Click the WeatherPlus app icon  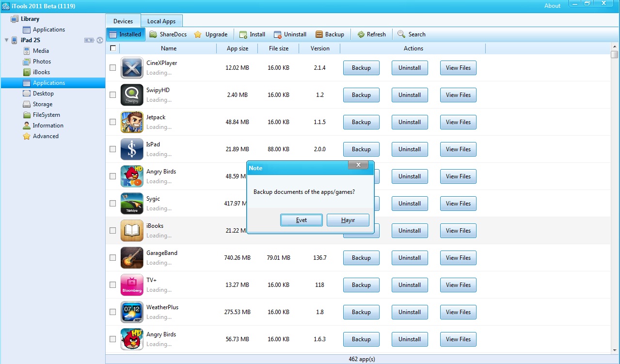[132, 312]
